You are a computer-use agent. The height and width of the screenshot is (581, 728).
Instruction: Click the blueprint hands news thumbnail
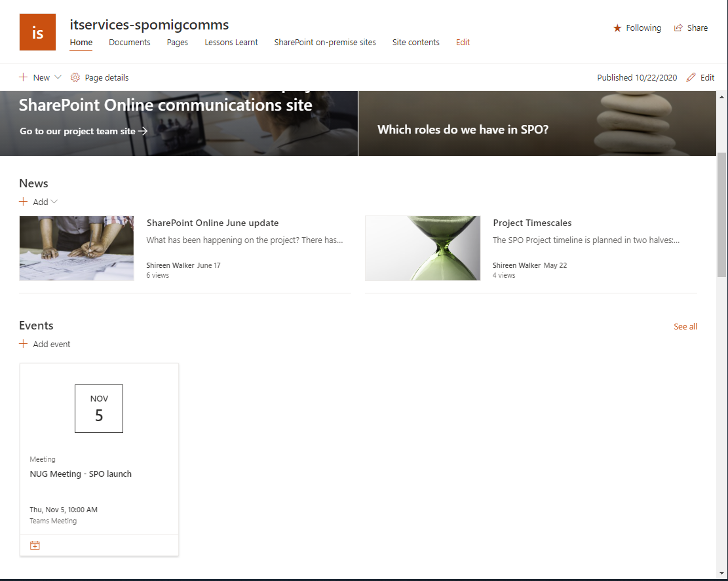[x=77, y=248]
